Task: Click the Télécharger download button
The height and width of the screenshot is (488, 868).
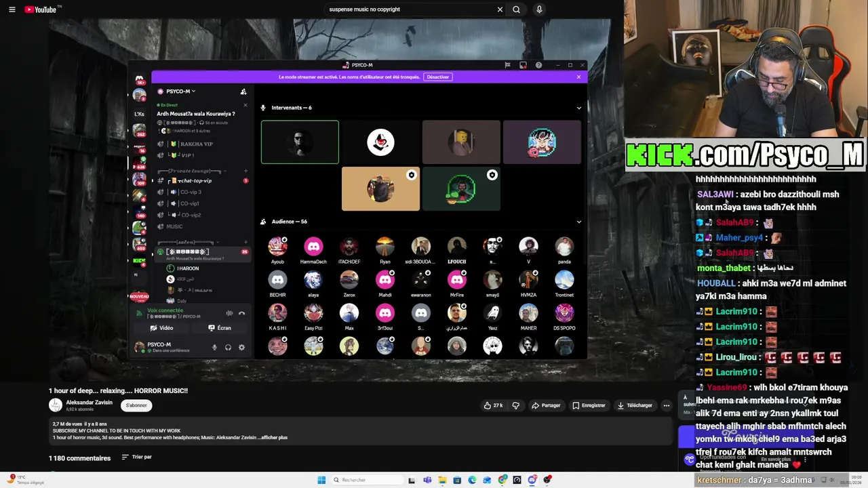Action: [x=635, y=405]
